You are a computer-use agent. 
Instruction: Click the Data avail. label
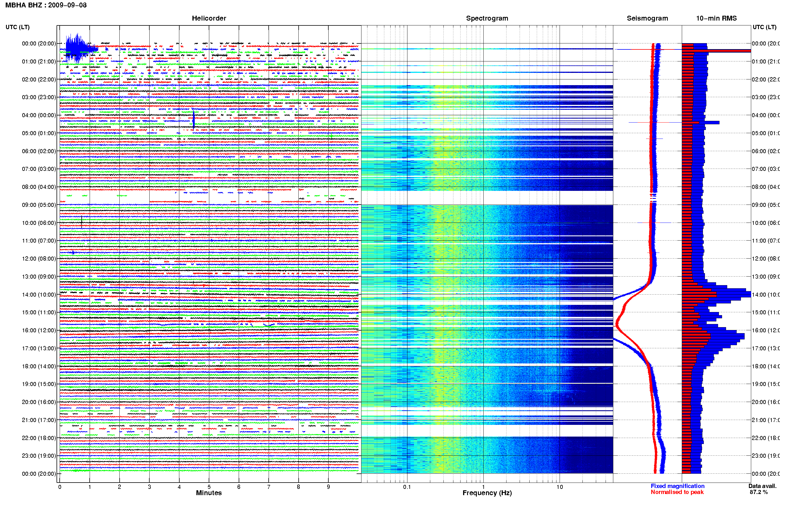click(762, 486)
